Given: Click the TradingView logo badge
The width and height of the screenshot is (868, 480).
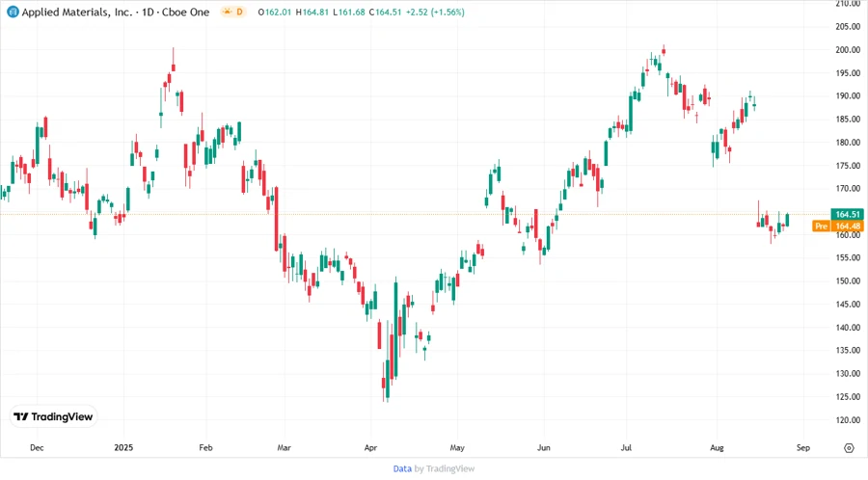Looking at the screenshot, I should 54,417.
